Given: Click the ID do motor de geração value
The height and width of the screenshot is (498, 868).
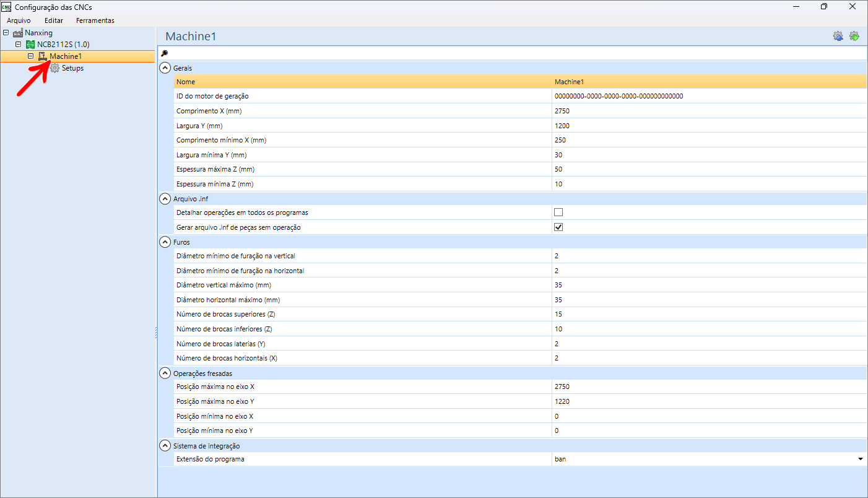Looking at the screenshot, I should pyautogui.click(x=709, y=96).
